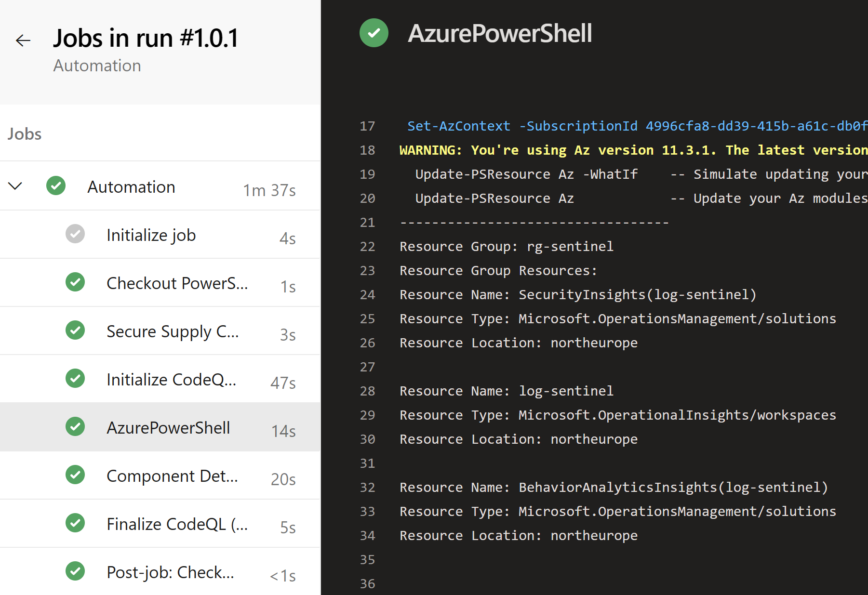Click log line number 22
The height and width of the screenshot is (595, 868).
[x=367, y=247]
